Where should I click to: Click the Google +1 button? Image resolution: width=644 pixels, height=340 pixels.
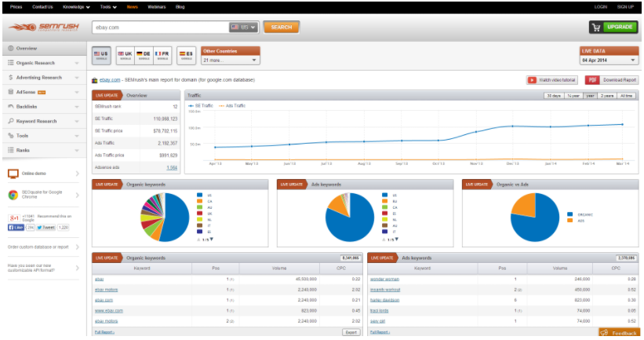tap(14, 218)
